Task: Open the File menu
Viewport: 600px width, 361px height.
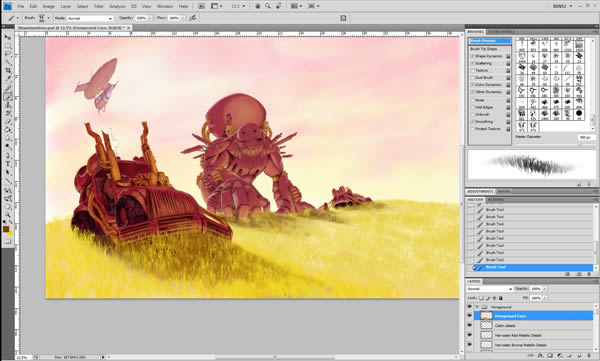Action: pyautogui.click(x=21, y=7)
